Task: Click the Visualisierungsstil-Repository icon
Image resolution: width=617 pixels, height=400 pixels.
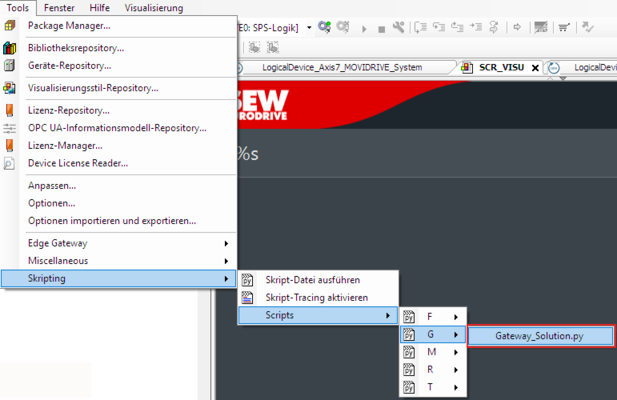Action: pyautogui.click(x=9, y=88)
